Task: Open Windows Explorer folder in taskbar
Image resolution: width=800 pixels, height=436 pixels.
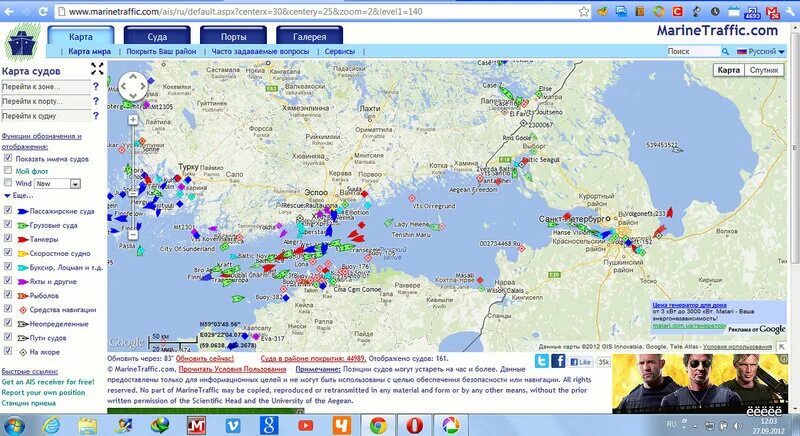Action: click(x=87, y=425)
